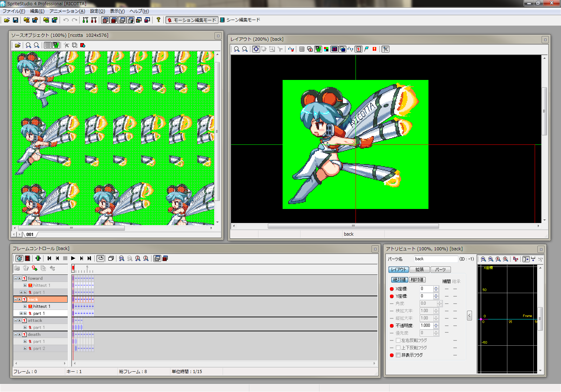Open the 表示(V) menu
This screenshot has width=561, height=392.
(117, 11)
